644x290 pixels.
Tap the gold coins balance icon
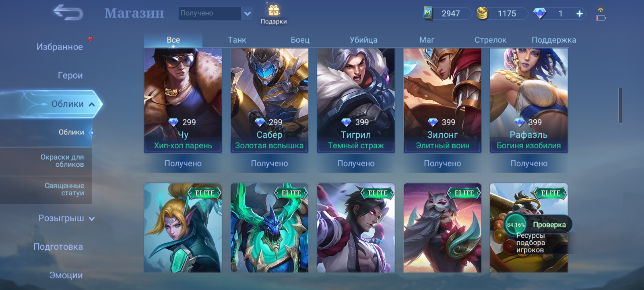click(x=482, y=14)
